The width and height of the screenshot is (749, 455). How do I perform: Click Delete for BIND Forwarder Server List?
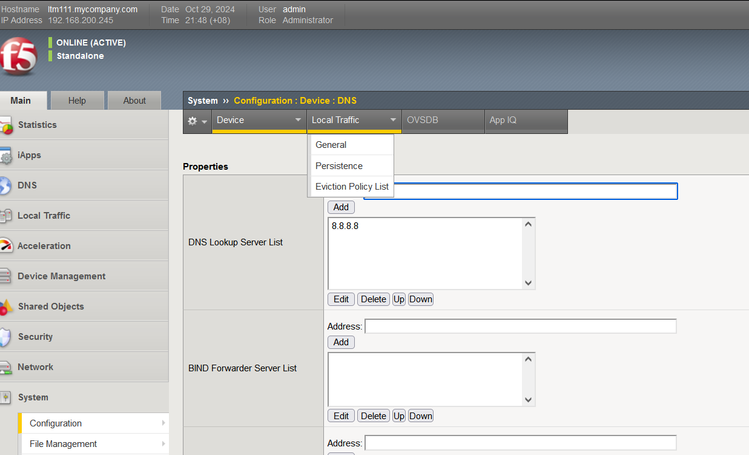pos(373,416)
